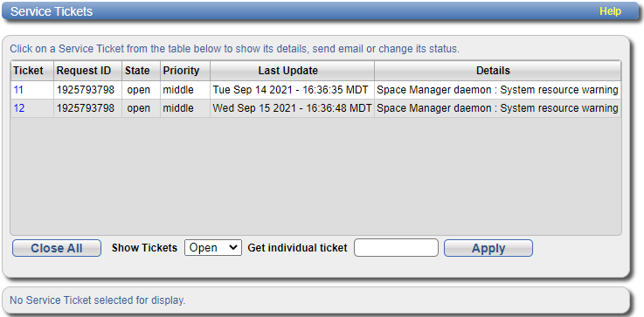Screen dimensions: 644x317
Task: Expand the Show Tickets dropdown
Action: tap(212, 248)
